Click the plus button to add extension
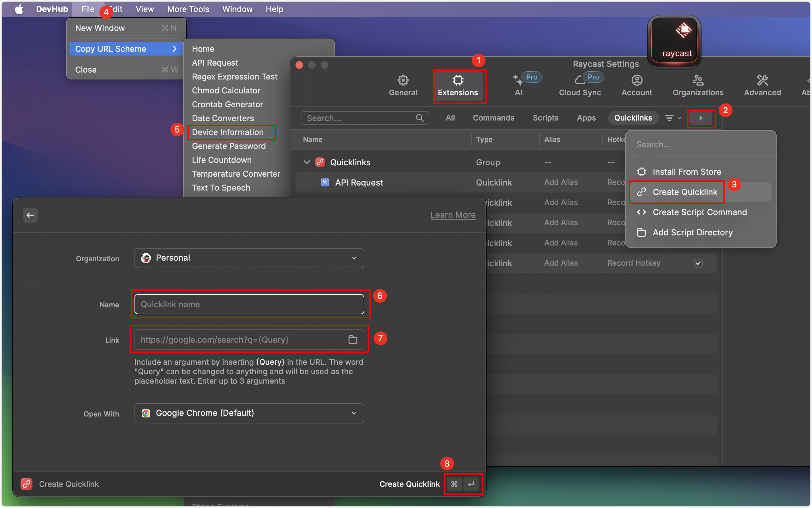Image resolution: width=812 pixels, height=508 pixels. click(701, 118)
